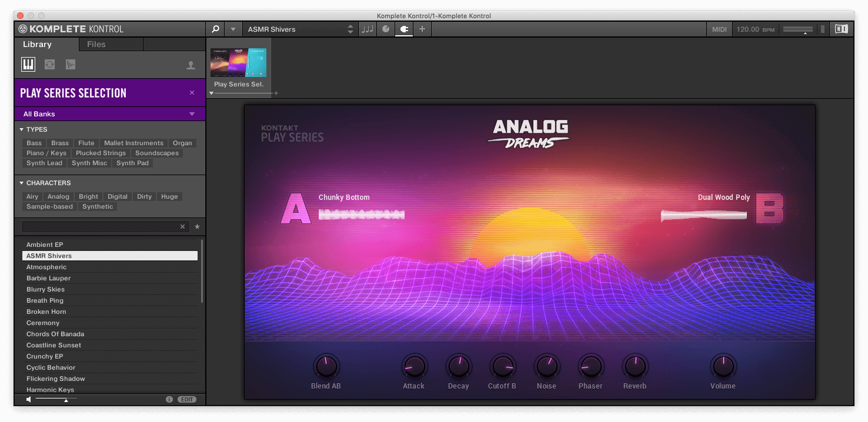Toggle the favorites star filter
Screen dimensions: 868x422
[197, 226]
